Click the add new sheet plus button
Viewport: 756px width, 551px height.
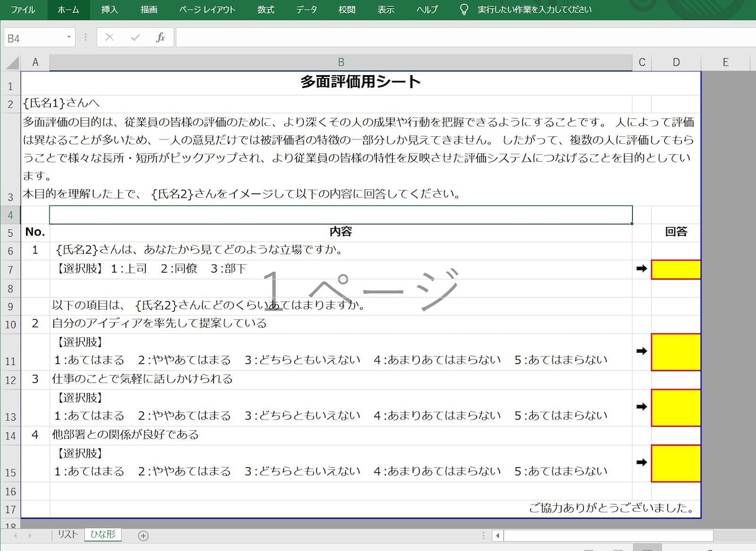(143, 536)
